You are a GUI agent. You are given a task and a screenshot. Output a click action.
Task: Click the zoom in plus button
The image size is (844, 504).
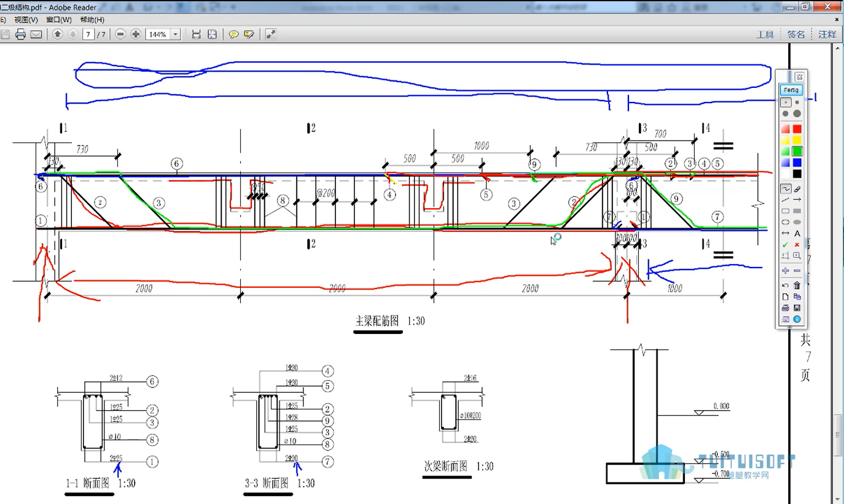pos(136,34)
